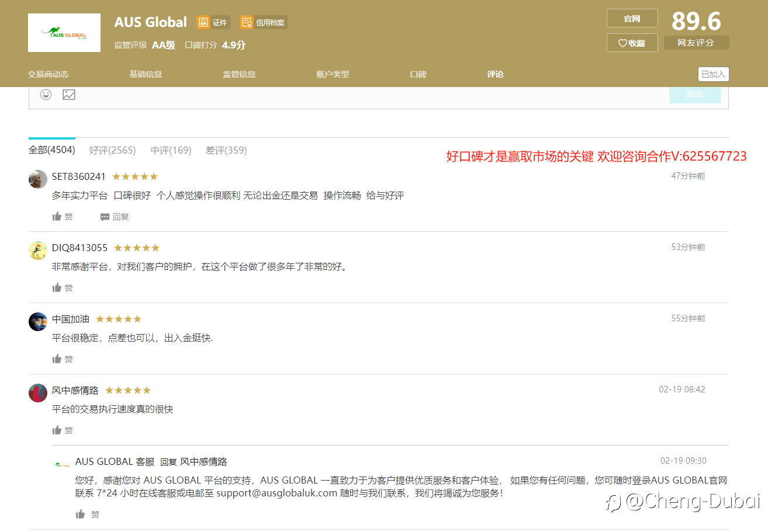Click review text 平台的交易执行速度真的很快
768x532 pixels.
[113, 409]
